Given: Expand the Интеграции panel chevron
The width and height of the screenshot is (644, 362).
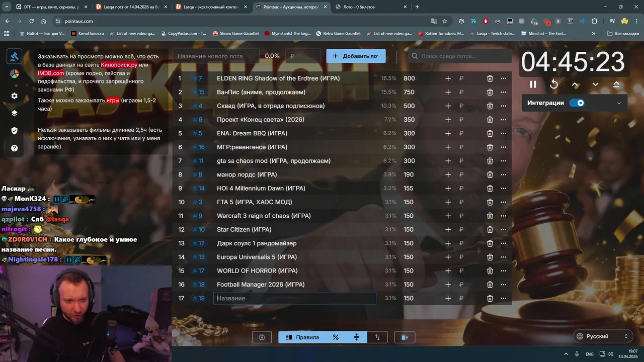Looking at the screenshot, I should (619, 103).
